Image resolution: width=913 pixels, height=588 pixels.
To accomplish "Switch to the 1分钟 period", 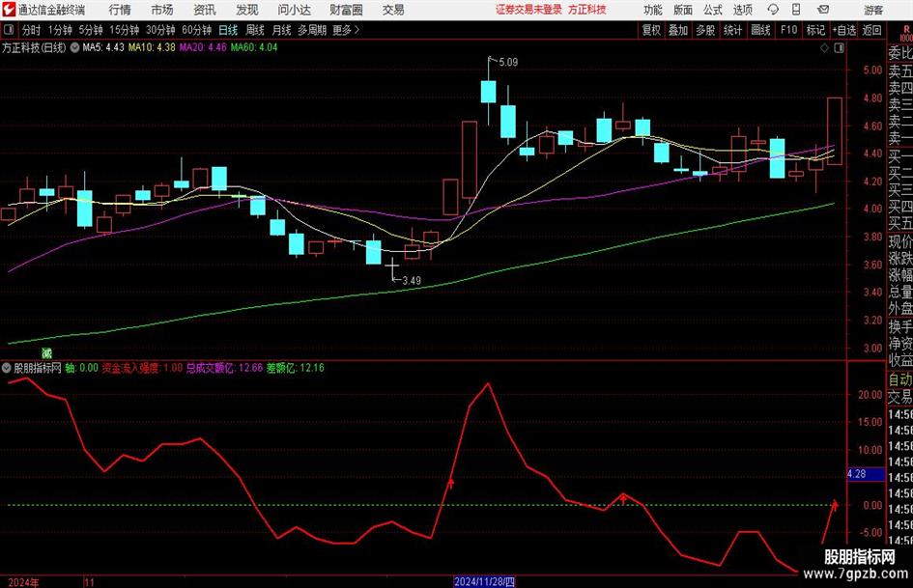I will [x=60, y=30].
